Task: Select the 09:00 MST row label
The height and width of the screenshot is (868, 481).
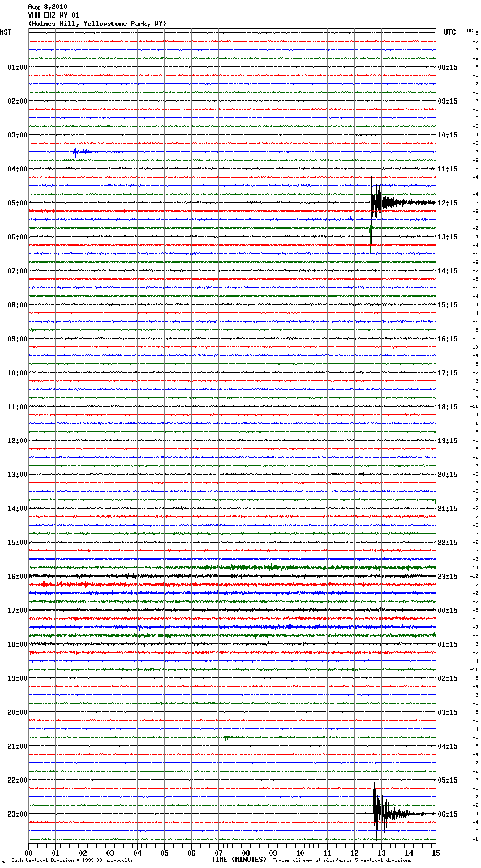Action: point(18,339)
